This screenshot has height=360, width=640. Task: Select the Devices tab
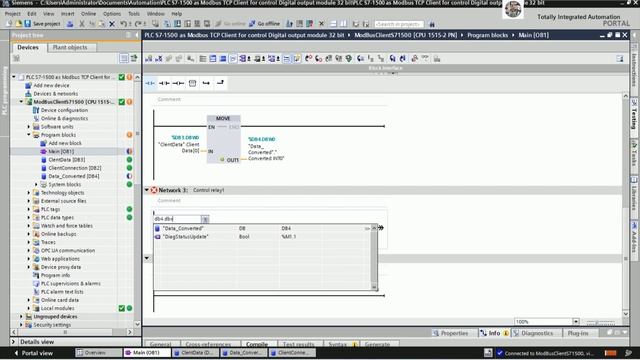pyautogui.click(x=28, y=48)
